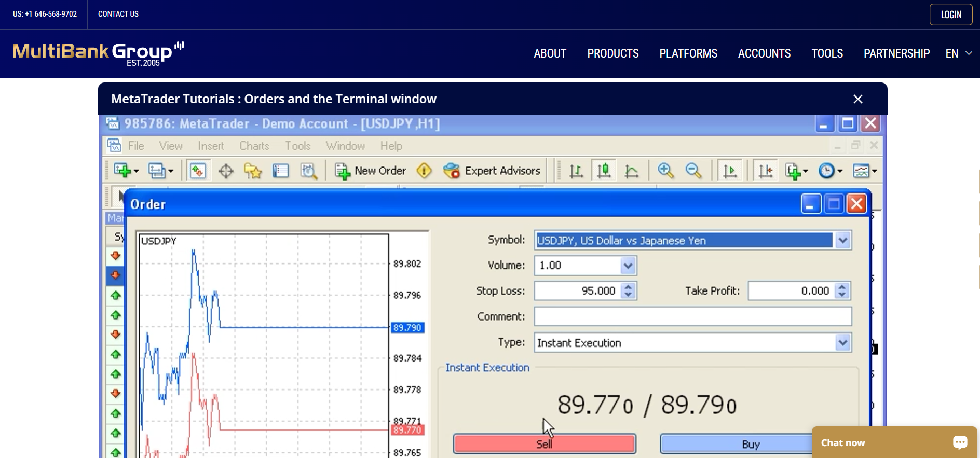This screenshot has width=980, height=458.
Task: Open the Periods clock dropdown
Action: [x=830, y=171]
